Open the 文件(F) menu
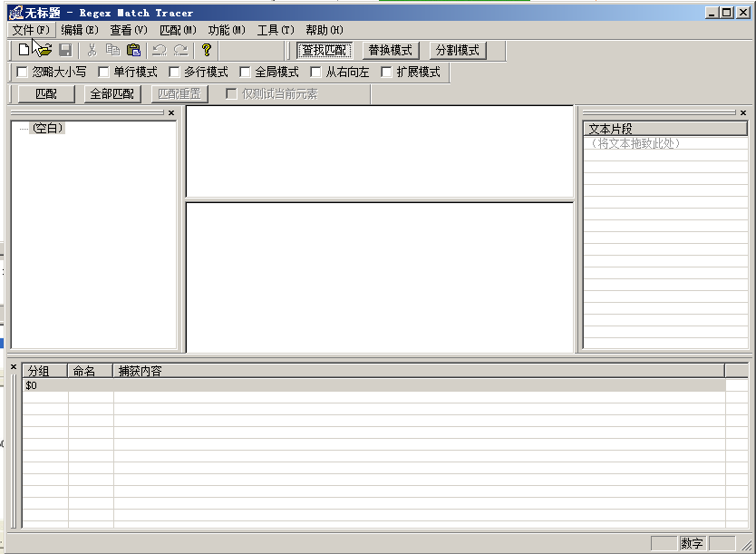 tap(32, 30)
